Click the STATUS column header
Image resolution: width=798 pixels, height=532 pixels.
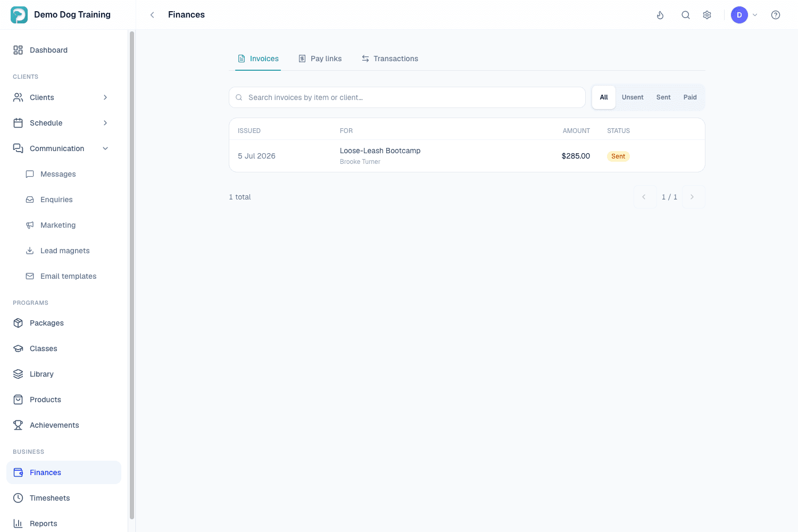click(x=618, y=131)
